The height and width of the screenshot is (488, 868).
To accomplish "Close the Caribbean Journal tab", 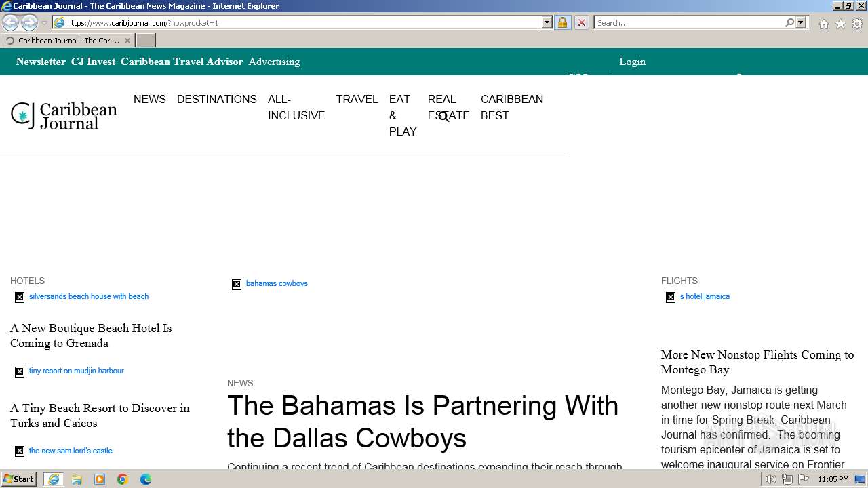I will [x=127, y=41].
